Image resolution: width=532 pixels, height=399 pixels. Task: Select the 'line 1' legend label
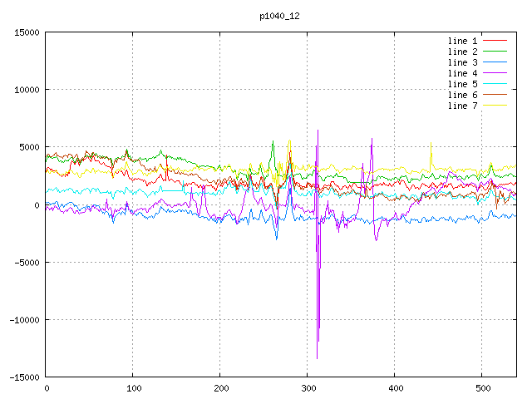tap(462, 41)
